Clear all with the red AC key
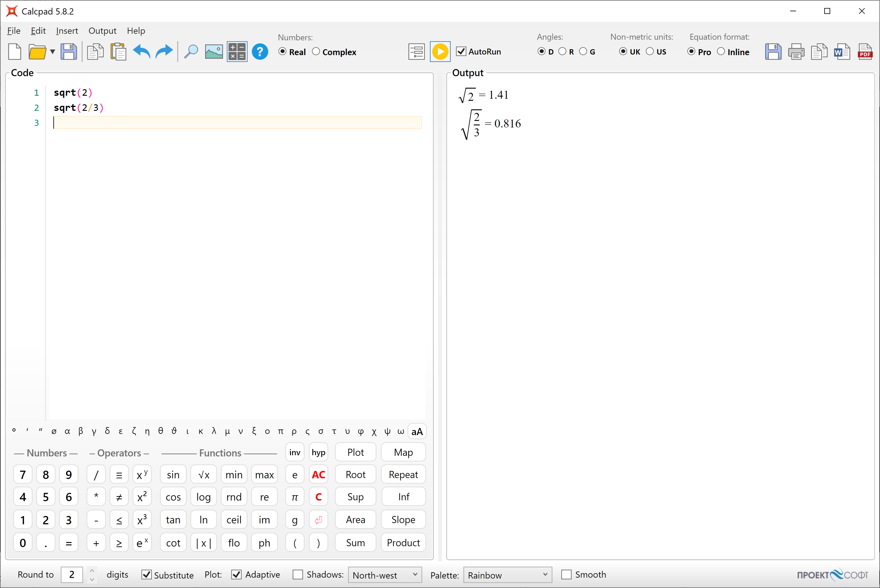 [318, 474]
